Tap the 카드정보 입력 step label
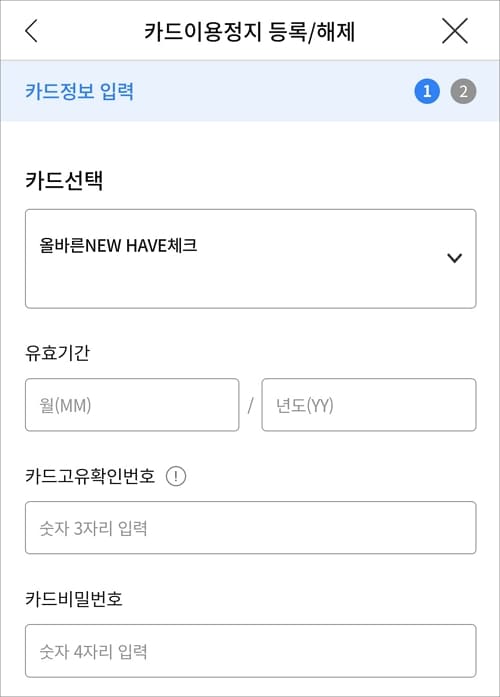The image size is (500, 697). (79, 91)
